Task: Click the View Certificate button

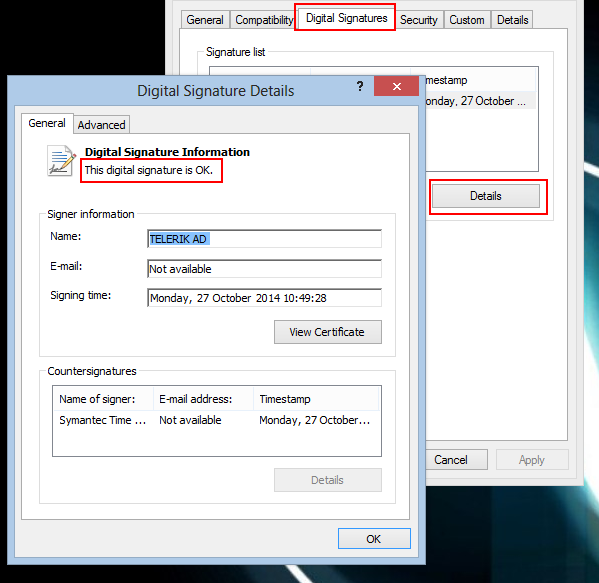Action: 327,332
